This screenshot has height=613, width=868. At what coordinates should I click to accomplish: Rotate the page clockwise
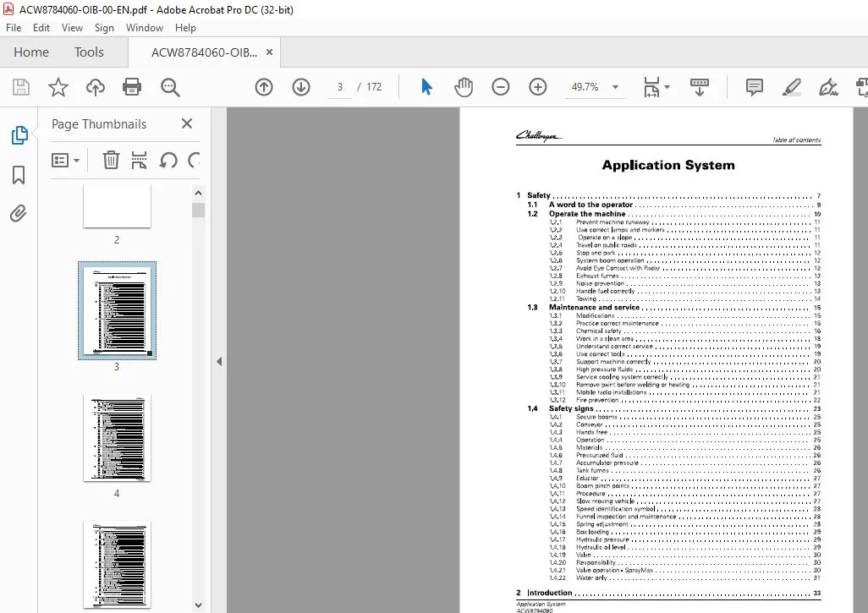pos(193,161)
